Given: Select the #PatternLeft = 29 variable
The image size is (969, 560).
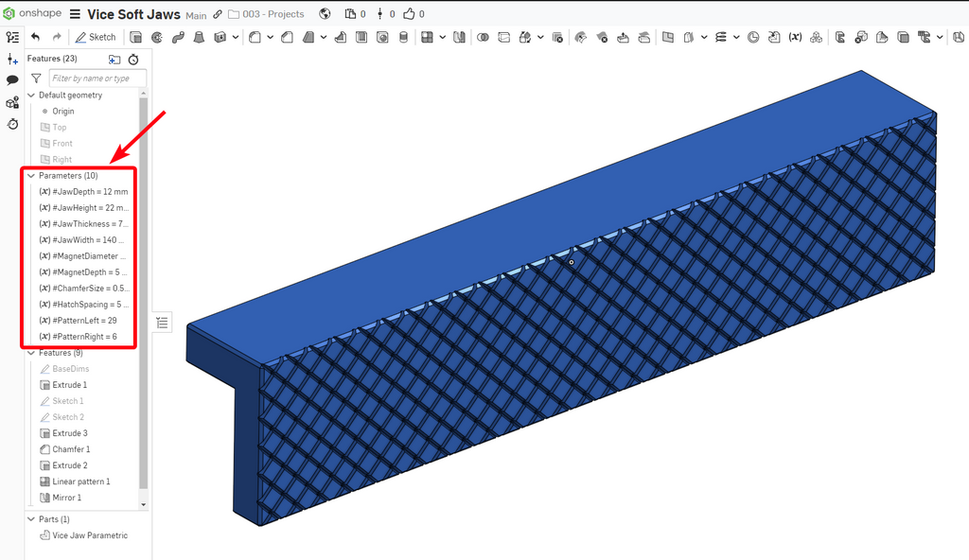Looking at the screenshot, I should click(x=78, y=320).
